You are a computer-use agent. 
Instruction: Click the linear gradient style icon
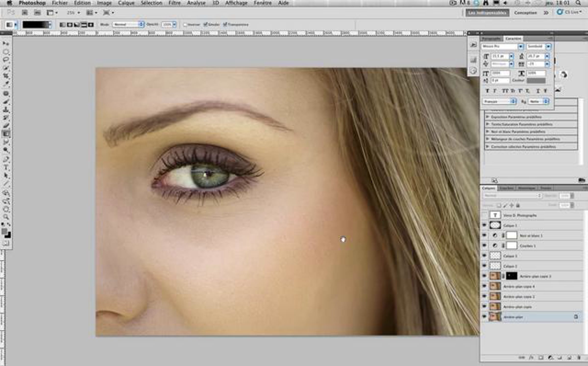click(63, 25)
